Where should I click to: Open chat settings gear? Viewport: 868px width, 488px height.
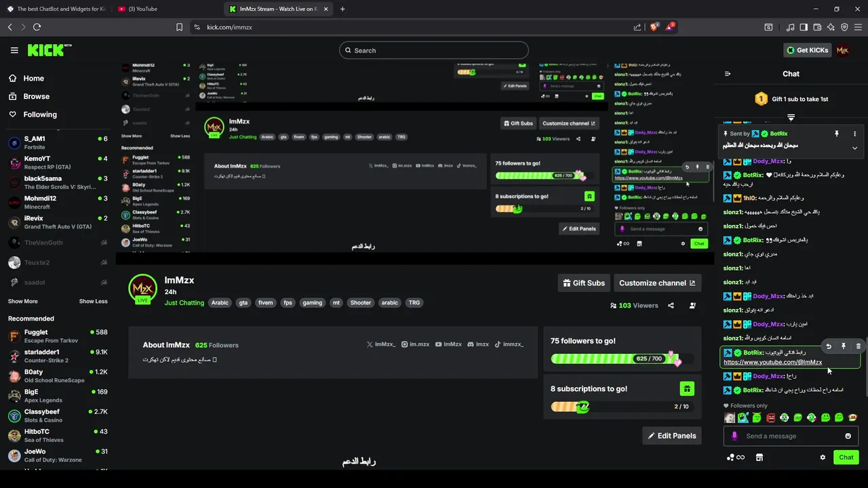click(823, 457)
